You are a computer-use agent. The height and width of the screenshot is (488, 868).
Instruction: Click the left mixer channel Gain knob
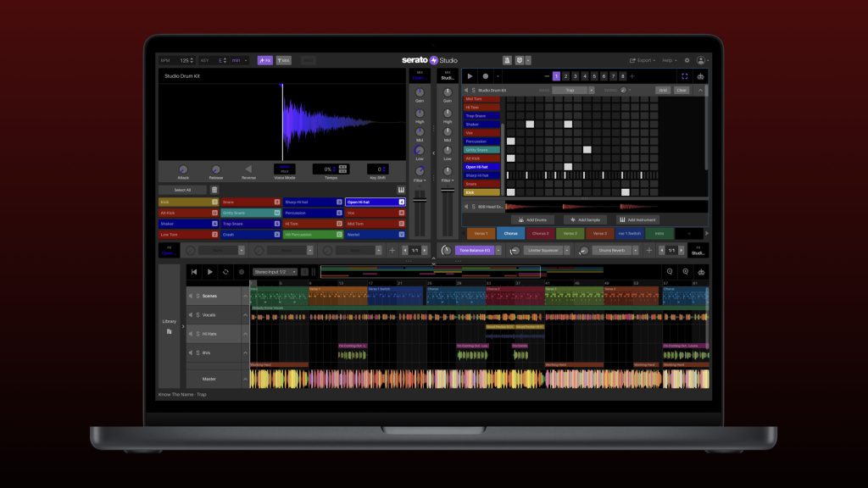[x=420, y=92]
